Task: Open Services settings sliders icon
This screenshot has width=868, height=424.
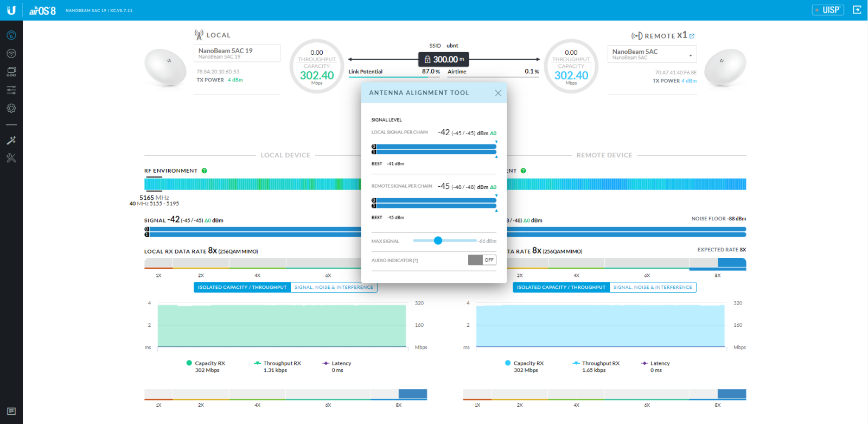Action: tap(11, 90)
